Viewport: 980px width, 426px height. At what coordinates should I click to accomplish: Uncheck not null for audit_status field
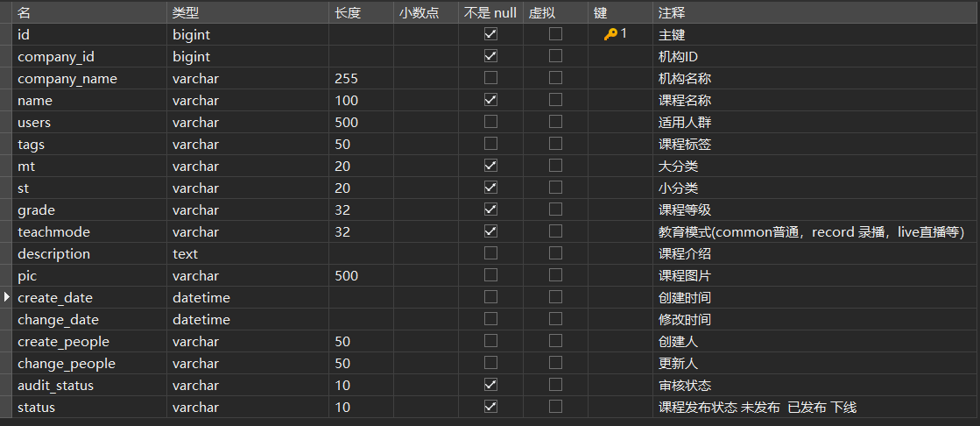(x=490, y=384)
